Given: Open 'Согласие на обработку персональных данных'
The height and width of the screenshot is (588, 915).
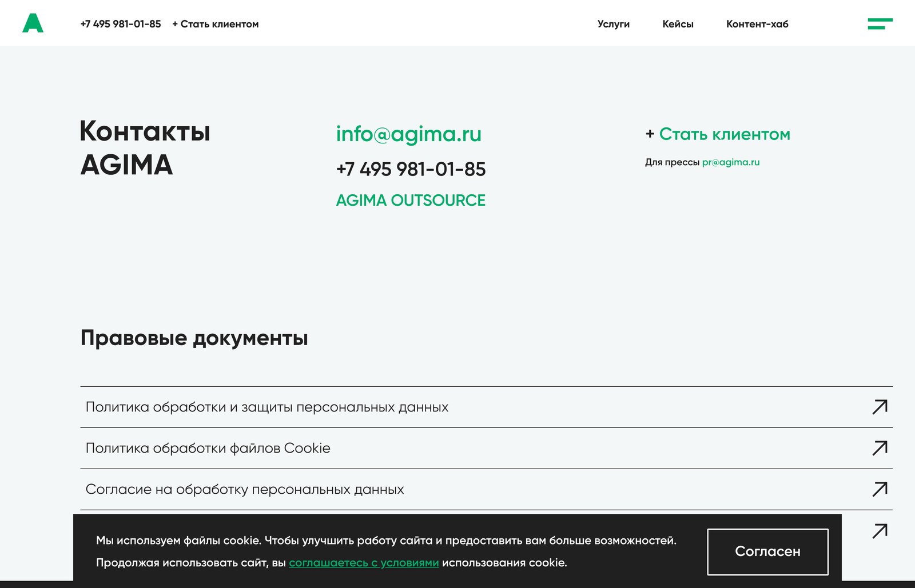Looking at the screenshot, I should [486, 489].
